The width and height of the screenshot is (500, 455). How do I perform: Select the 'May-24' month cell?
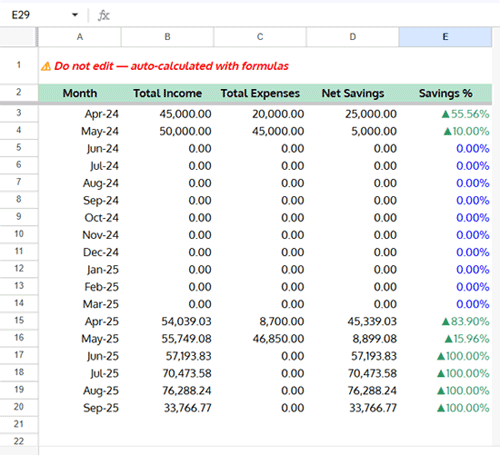click(x=80, y=131)
